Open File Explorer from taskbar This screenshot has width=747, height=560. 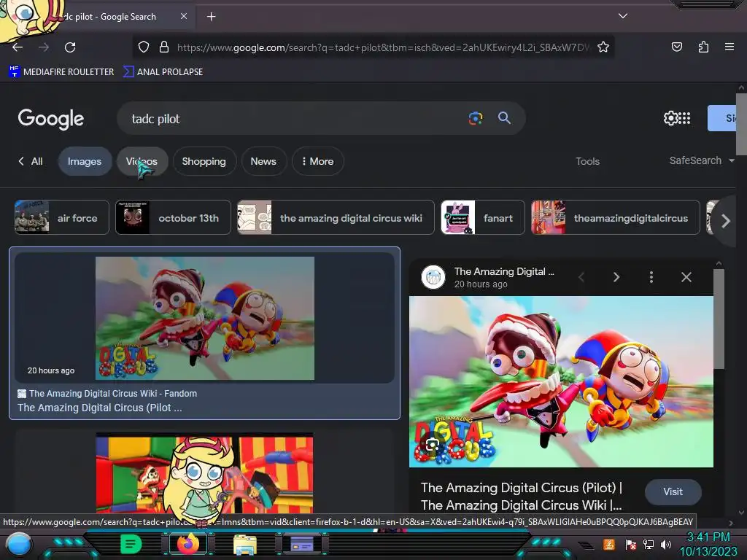pyautogui.click(x=245, y=544)
